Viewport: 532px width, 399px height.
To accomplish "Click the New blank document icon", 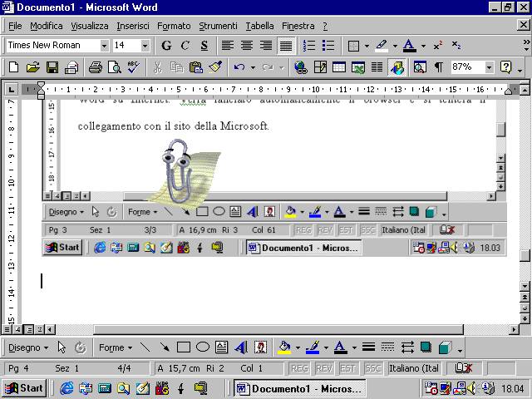I will tap(13, 67).
